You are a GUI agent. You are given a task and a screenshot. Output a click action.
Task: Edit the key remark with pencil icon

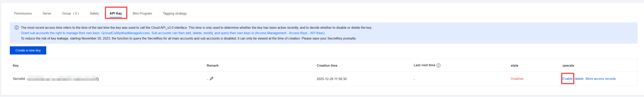click(211, 79)
